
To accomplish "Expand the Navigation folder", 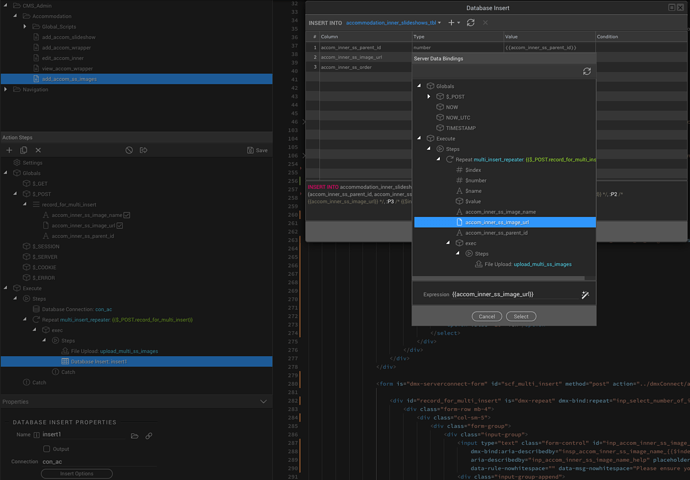I will [x=6, y=89].
